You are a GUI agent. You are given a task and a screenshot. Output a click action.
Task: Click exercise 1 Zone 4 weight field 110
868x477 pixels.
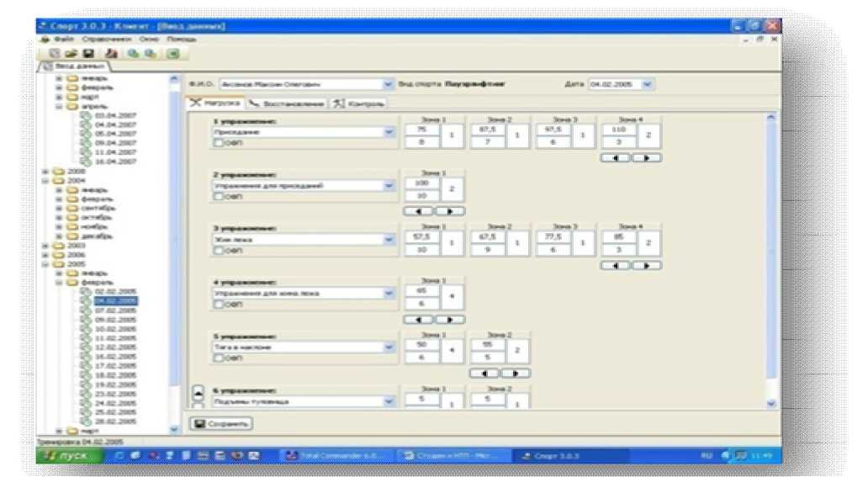pos(619,130)
